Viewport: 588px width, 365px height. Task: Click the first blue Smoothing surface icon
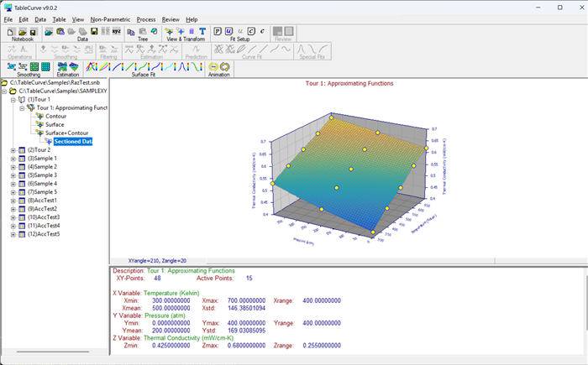(x=12, y=66)
